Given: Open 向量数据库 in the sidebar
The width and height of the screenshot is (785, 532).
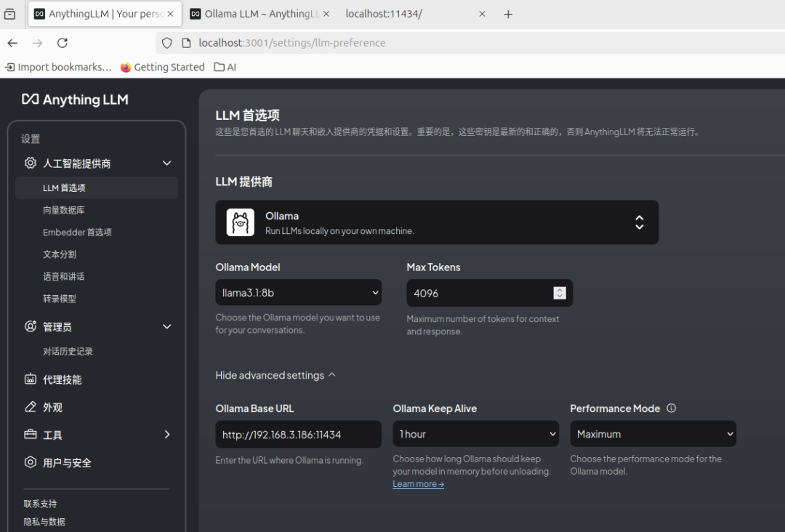Looking at the screenshot, I should click(64, 210).
